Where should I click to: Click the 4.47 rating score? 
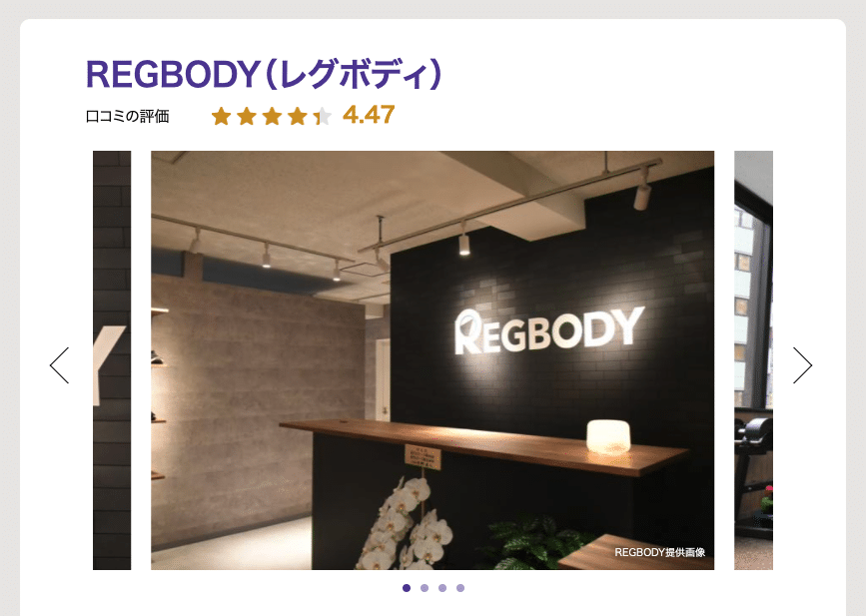(369, 116)
